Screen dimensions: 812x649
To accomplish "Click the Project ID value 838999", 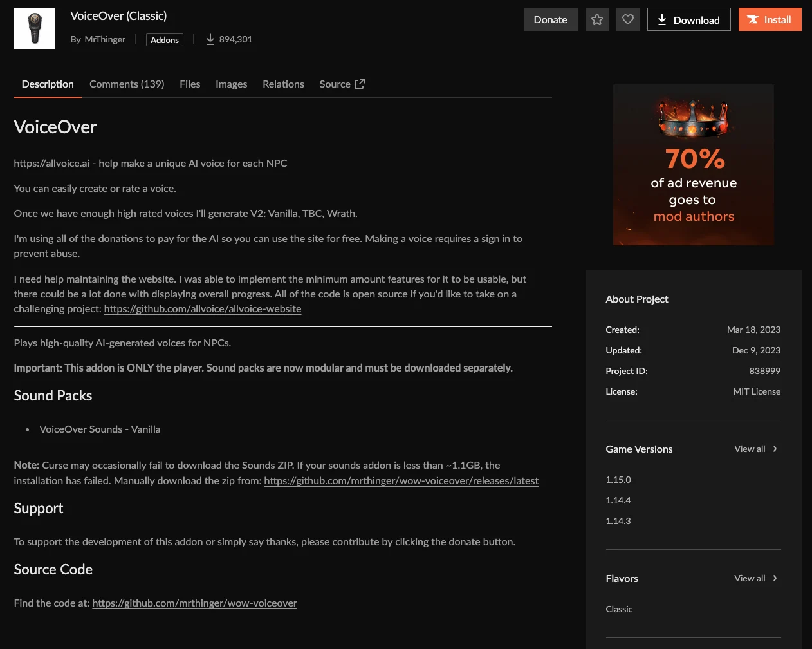I will (x=764, y=371).
